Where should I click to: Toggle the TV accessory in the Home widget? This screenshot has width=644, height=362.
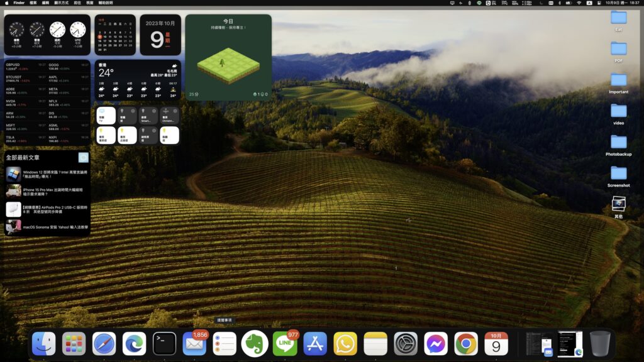[x=106, y=116]
